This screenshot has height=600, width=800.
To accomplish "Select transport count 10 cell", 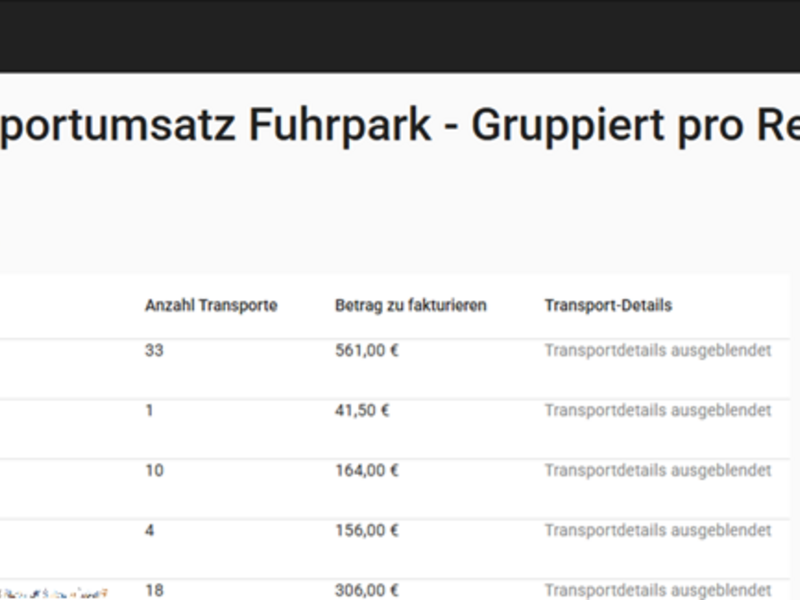I will click(x=154, y=470).
